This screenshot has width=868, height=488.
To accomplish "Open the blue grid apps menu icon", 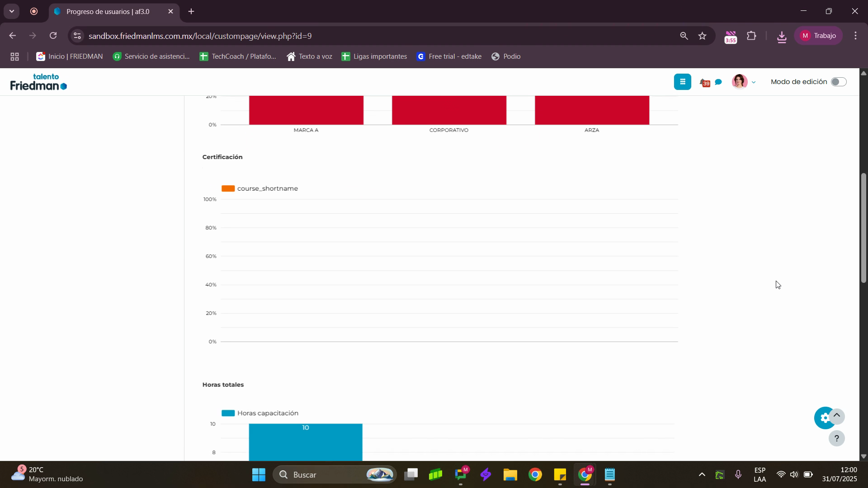I will [682, 82].
